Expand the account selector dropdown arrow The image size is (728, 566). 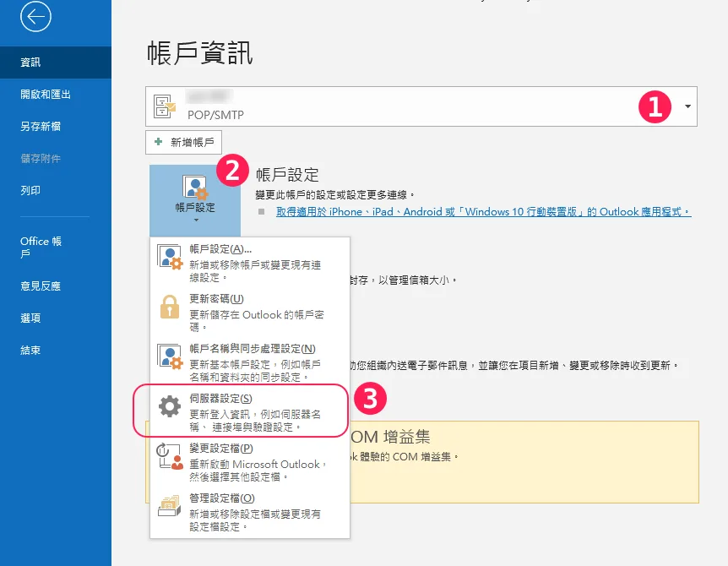pyautogui.click(x=687, y=106)
